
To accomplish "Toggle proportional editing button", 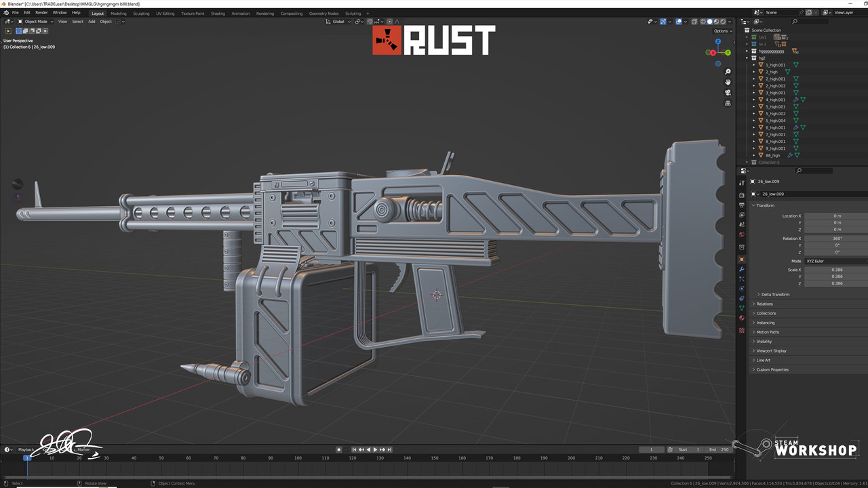I will pos(390,22).
